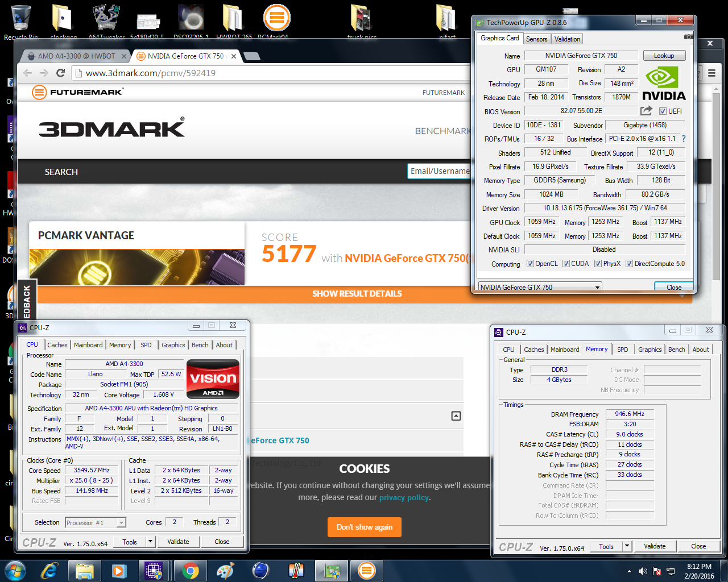Screen dimensions: 728x582
Task: Click the expand square icon on the webpage
Action: [x=456, y=416]
